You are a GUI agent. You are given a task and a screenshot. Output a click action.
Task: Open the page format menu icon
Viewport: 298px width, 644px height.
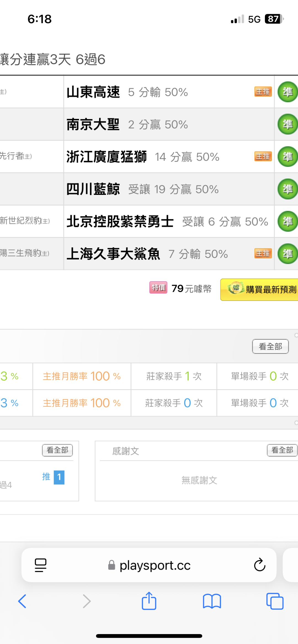point(41,565)
